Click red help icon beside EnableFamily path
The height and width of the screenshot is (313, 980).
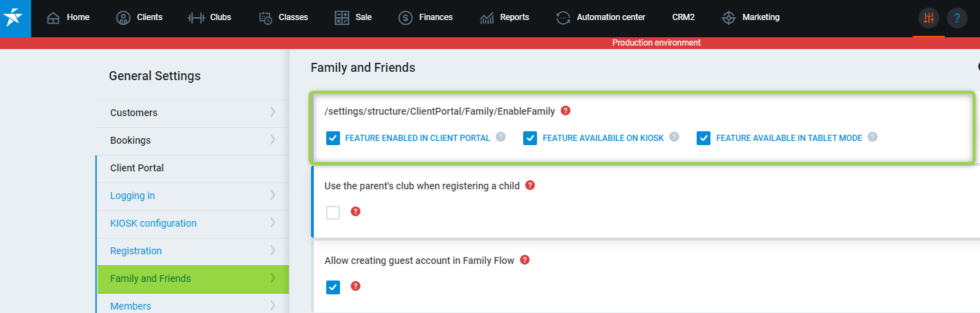click(565, 111)
